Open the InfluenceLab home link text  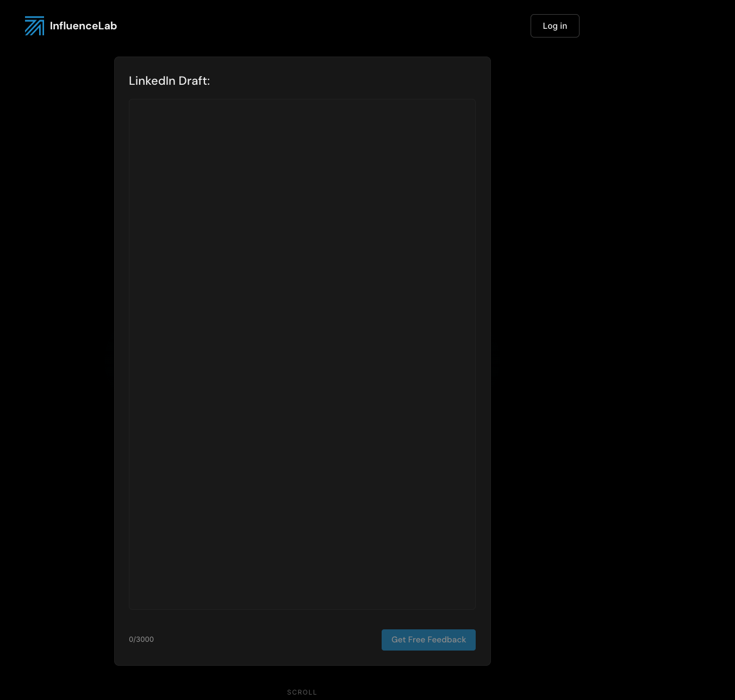point(83,26)
